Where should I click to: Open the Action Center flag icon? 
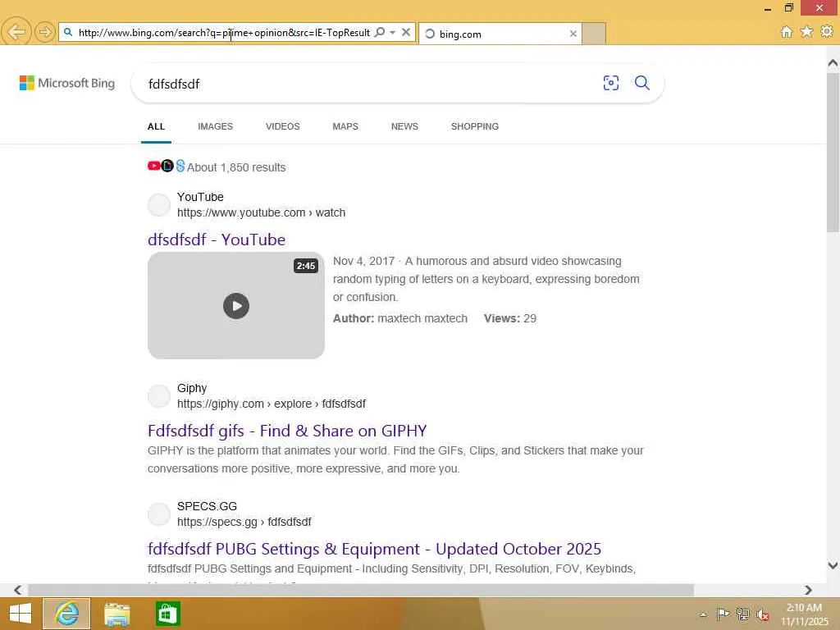point(723,614)
